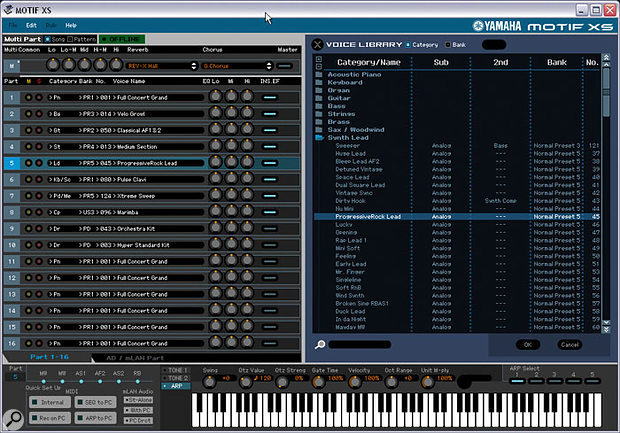Screen dimensions: 620x433
Task: Toggle the part 2 INS.EF switch
Action: click(270, 114)
